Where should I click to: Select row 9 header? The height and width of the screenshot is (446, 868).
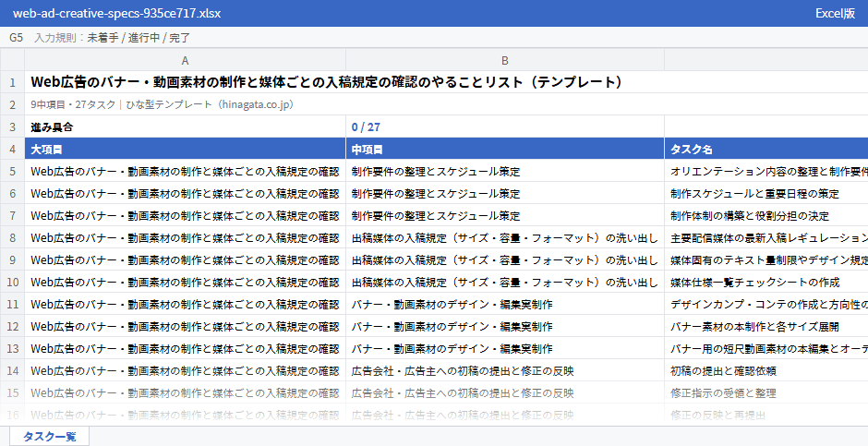coord(12,259)
